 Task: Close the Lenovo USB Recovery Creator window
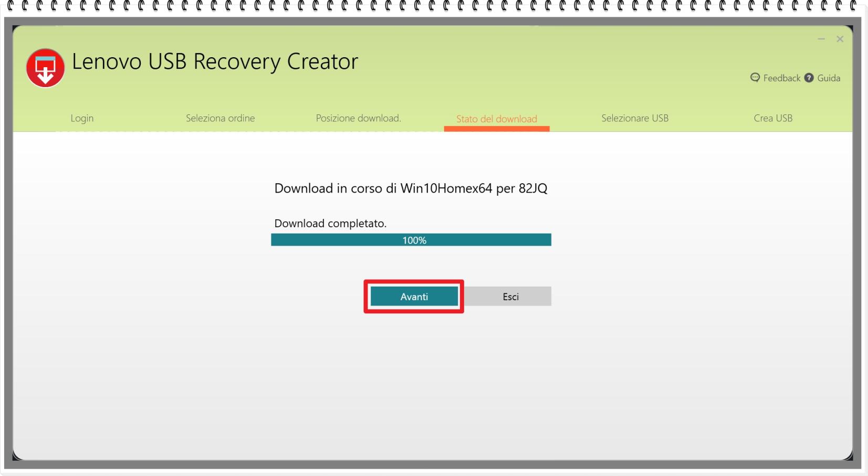pos(840,39)
